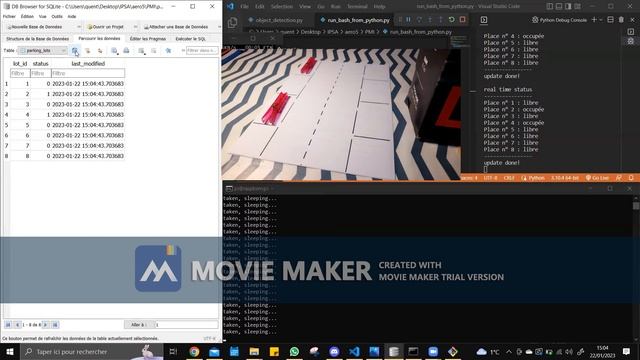Kill the terminal with trash icon
This screenshot has width=640, height=360.
coord(621,20)
